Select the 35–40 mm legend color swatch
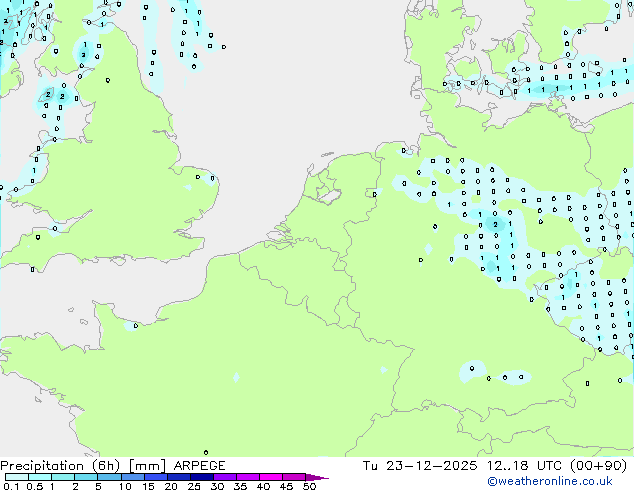Viewport: 634px width, 490px height. (x=247, y=477)
